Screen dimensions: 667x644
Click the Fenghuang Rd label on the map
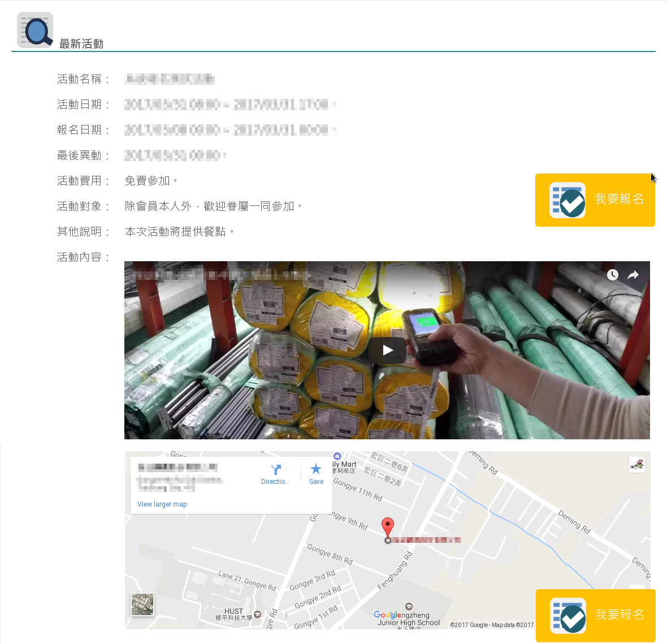click(395, 571)
